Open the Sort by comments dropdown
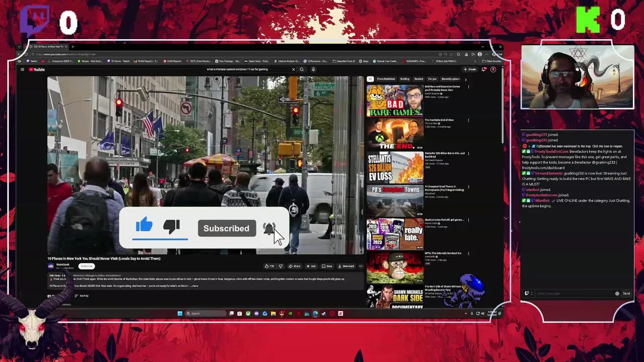 82,296
